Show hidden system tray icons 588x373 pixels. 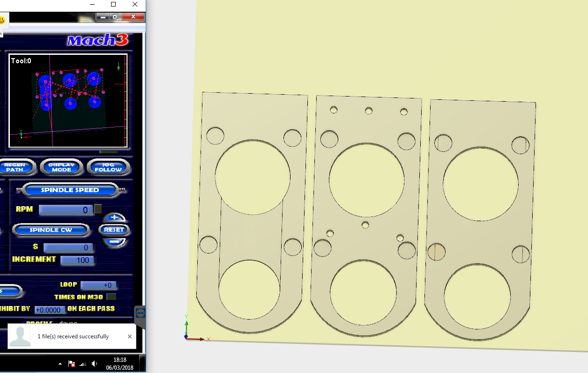60,364
